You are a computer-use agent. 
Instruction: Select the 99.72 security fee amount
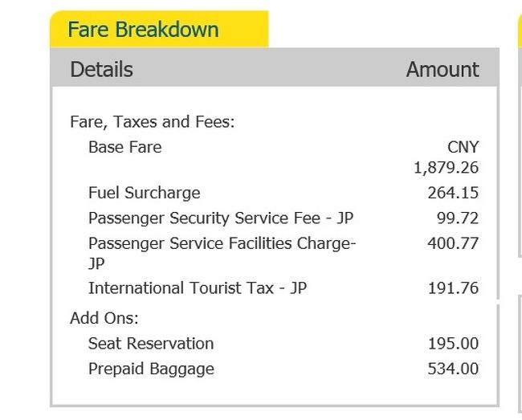coord(458,218)
